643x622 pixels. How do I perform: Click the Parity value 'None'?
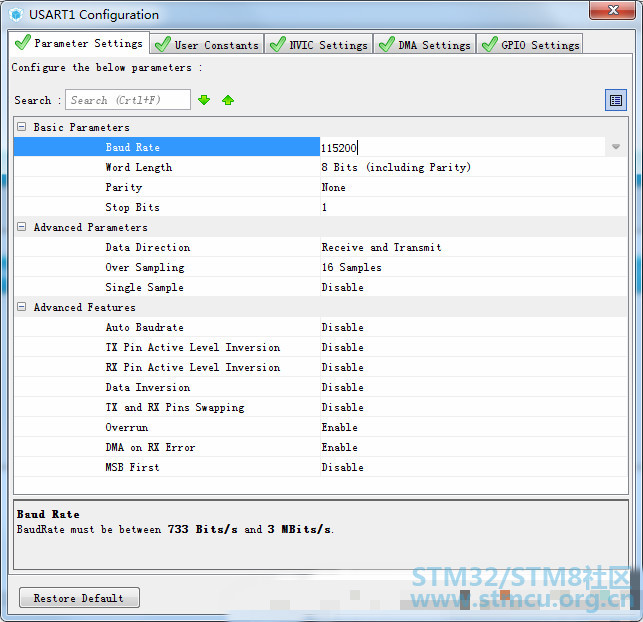point(333,187)
